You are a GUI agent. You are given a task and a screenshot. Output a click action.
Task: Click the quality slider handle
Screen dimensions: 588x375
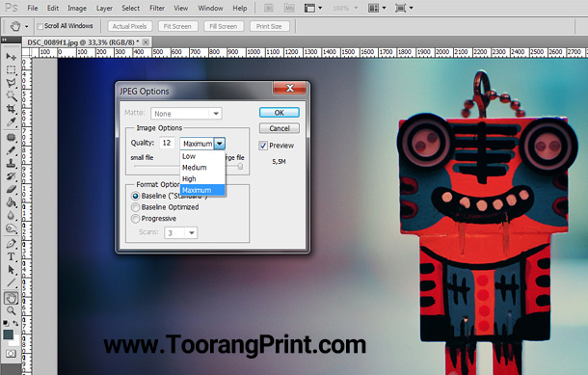[x=240, y=166]
